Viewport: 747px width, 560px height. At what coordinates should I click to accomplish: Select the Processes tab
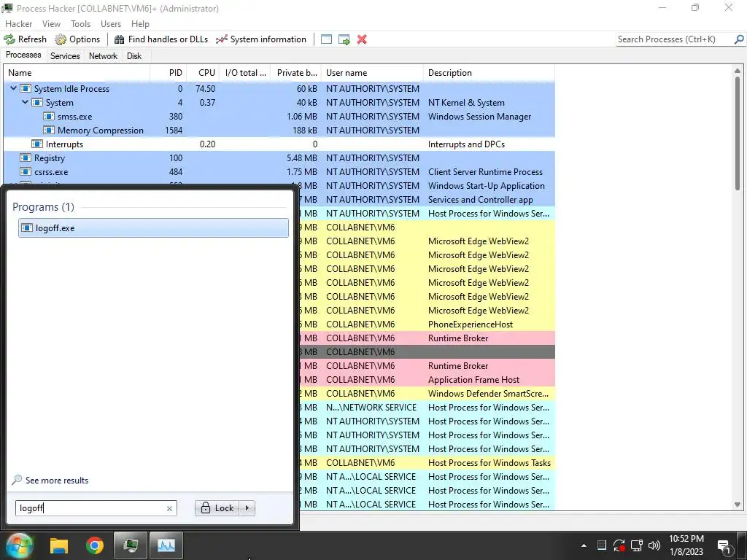tap(23, 55)
